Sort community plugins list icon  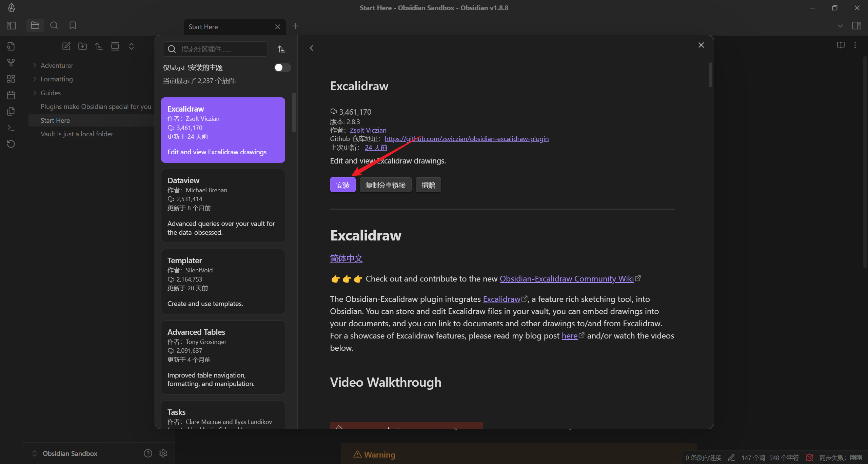(281, 49)
